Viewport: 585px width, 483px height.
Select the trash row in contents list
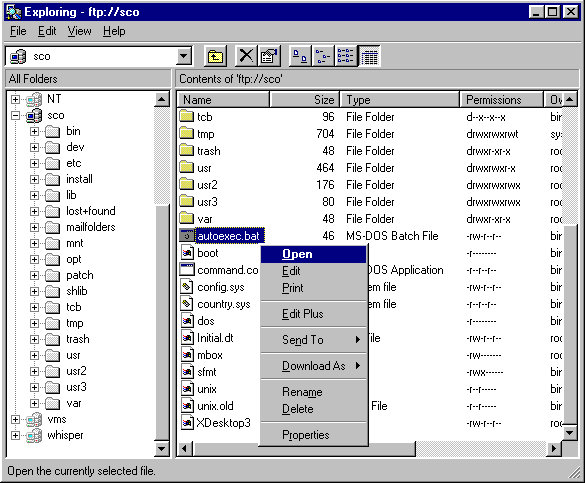point(369,151)
